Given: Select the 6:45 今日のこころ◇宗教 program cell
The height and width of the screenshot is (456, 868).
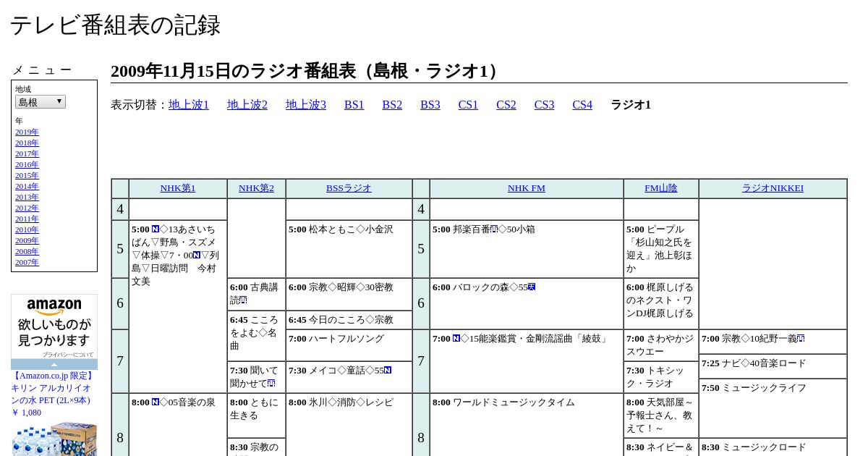Looking at the screenshot, I should coord(349,320).
